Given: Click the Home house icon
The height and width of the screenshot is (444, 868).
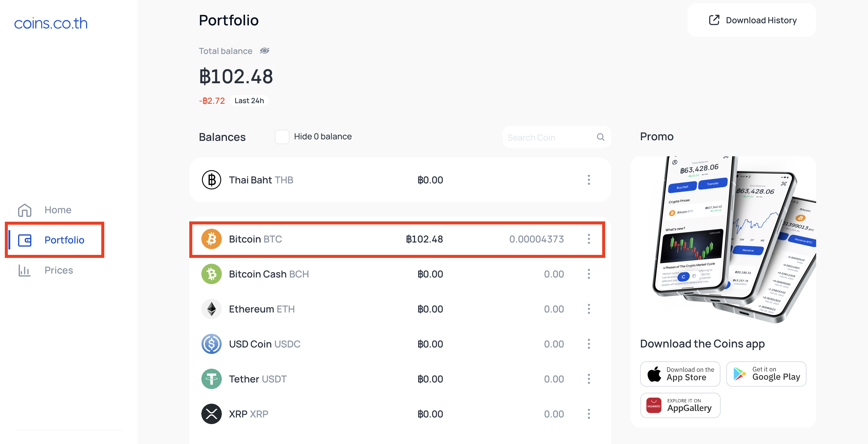Looking at the screenshot, I should (25, 210).
